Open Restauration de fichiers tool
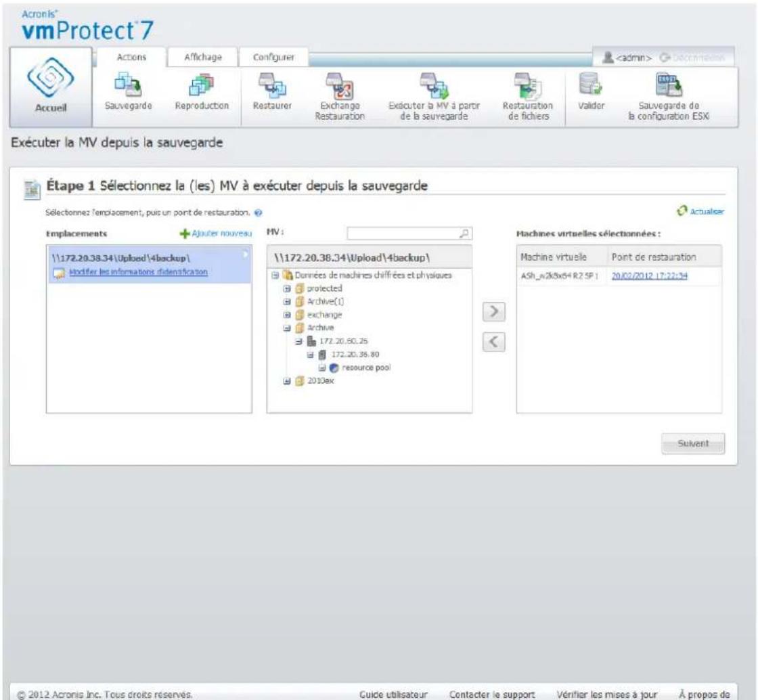 coord(528,97)
